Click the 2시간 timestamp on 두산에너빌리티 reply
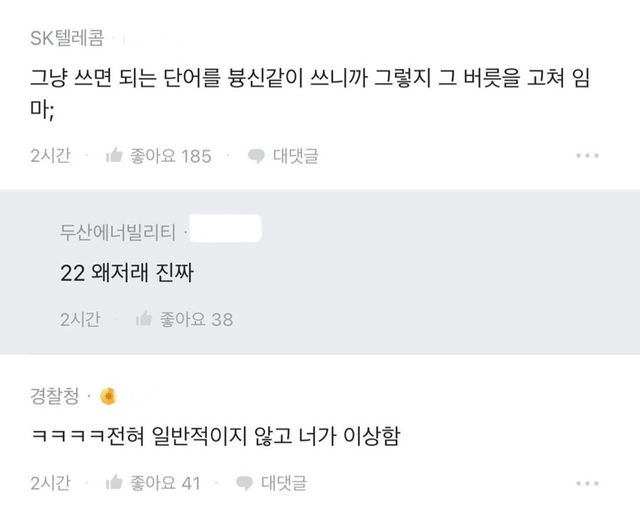 tap(79, 319)
